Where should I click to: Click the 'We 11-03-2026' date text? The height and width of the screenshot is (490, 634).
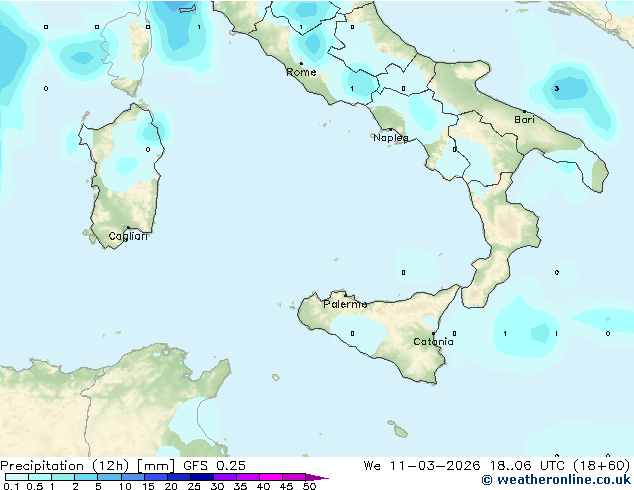tap(422, 466)
